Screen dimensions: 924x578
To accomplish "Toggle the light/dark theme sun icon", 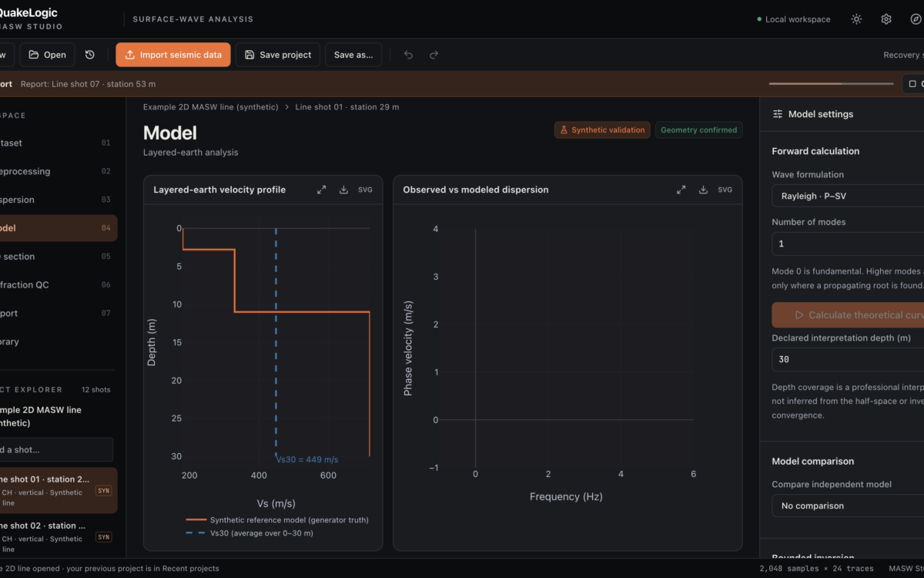I will (x=856, y=19).
